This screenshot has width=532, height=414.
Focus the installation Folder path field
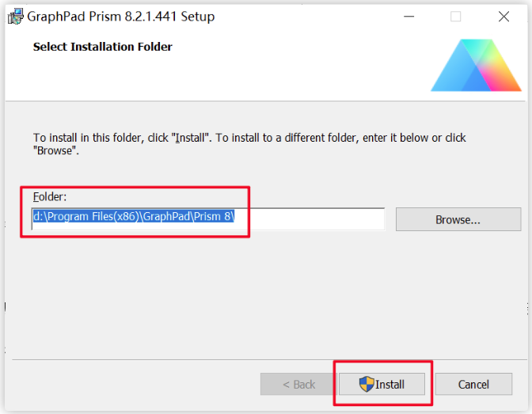click(208, 219)
